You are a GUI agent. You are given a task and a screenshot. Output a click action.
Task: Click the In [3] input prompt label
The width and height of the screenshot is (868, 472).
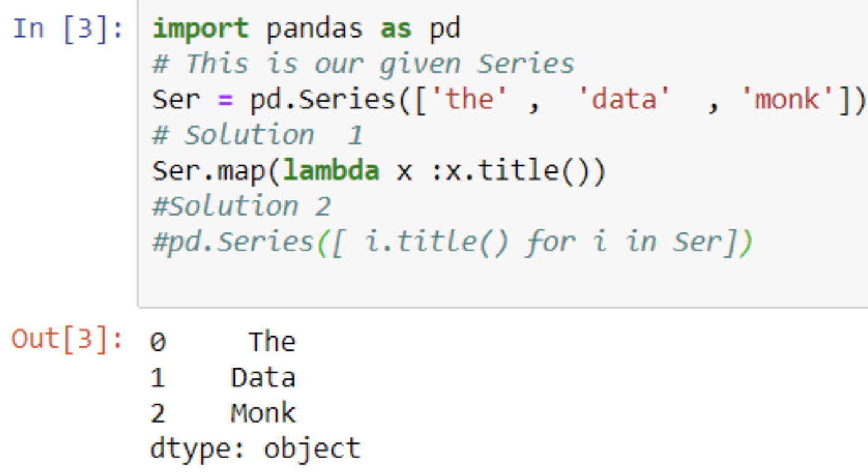click(68, 28)
